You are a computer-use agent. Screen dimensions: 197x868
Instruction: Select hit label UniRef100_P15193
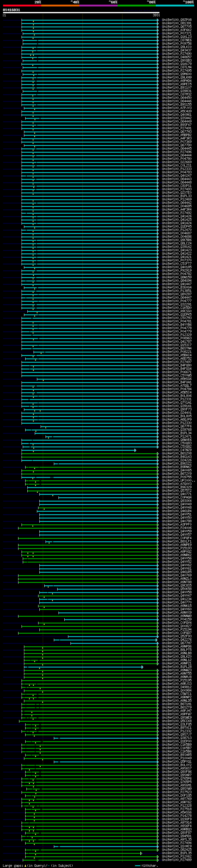[177, 548]
